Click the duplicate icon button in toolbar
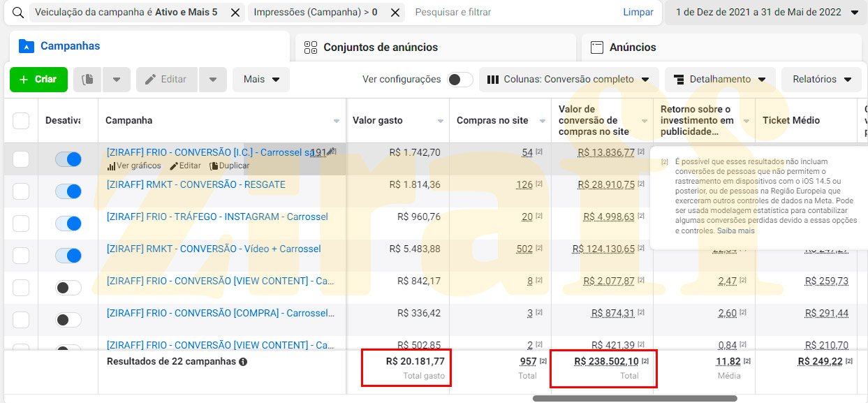Image resolution: width=868 pixels, height=403 pixels. 87,80
